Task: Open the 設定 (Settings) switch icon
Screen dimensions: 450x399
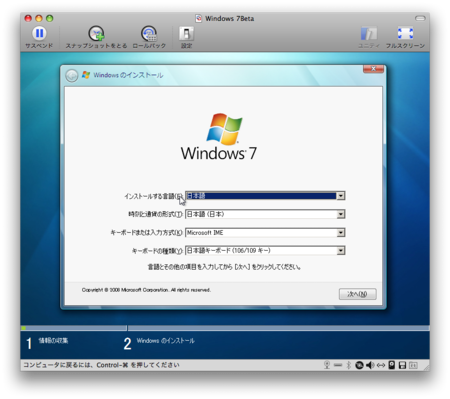Action: tap(186, 33)
